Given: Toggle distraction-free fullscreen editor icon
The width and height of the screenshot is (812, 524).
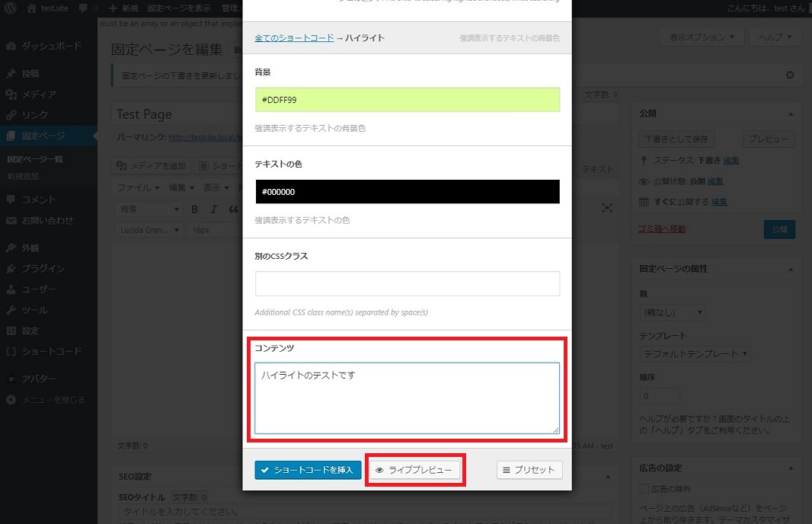Looking at the screenshot, I should pyautogui.click(x=607, y=208).
